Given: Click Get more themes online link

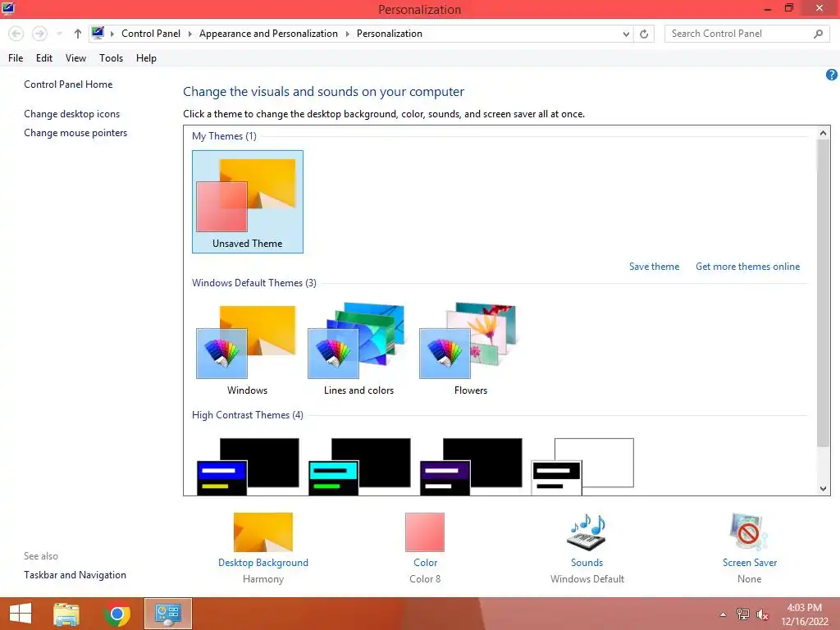Looking at the screenshot, I should tap(747, 267).
